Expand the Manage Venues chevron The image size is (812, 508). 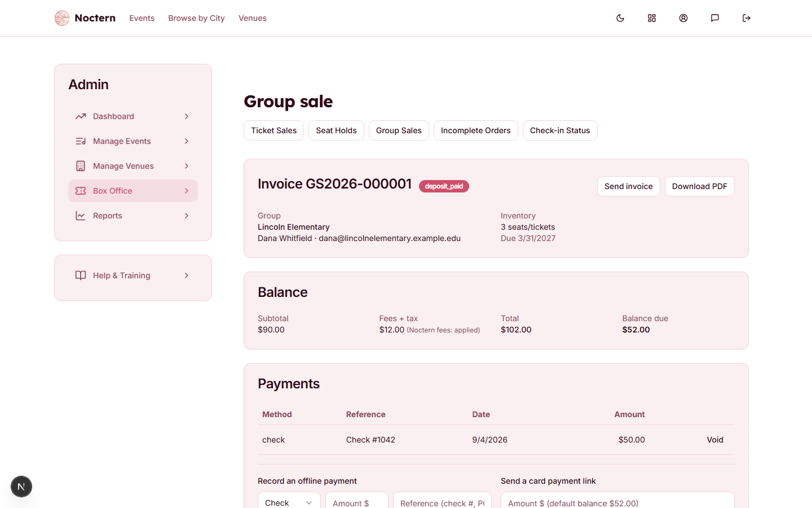point(187,166)
